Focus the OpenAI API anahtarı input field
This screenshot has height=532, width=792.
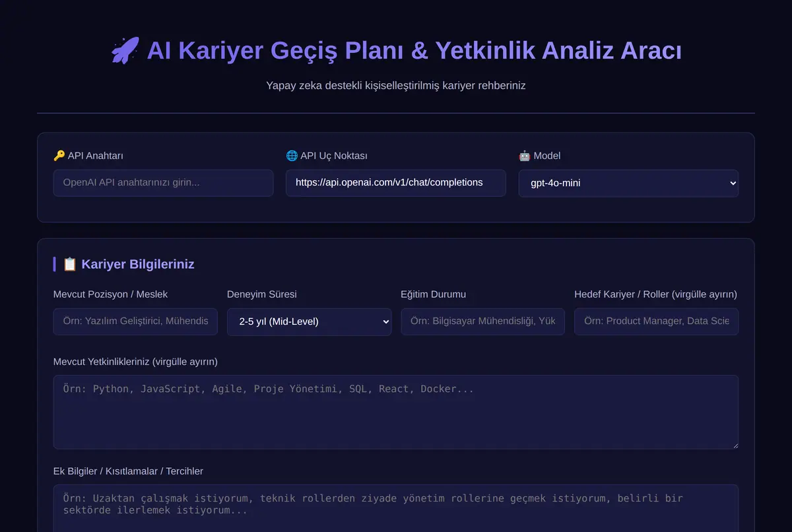coord(163,183)
